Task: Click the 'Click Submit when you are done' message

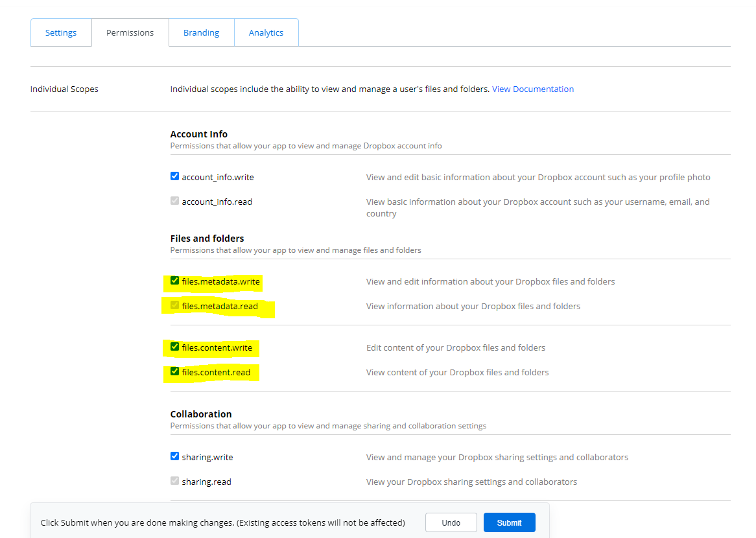Action: click(222, 522)
